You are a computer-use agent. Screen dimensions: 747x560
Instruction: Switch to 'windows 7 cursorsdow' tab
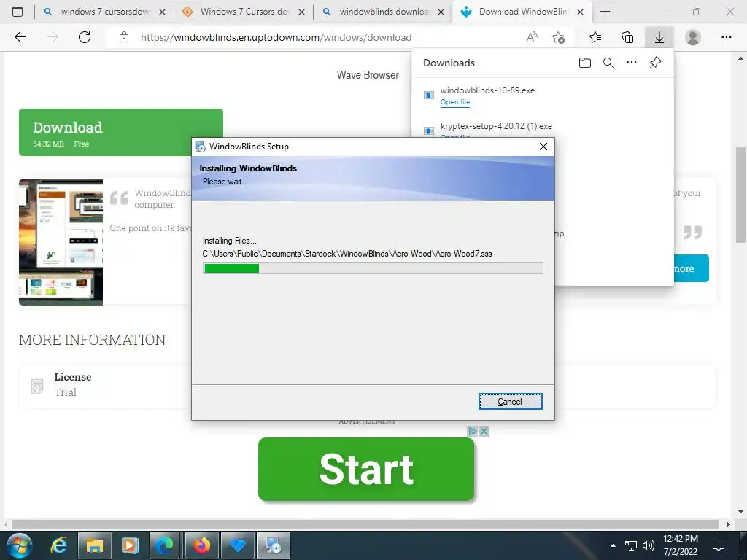coord(105,12)
